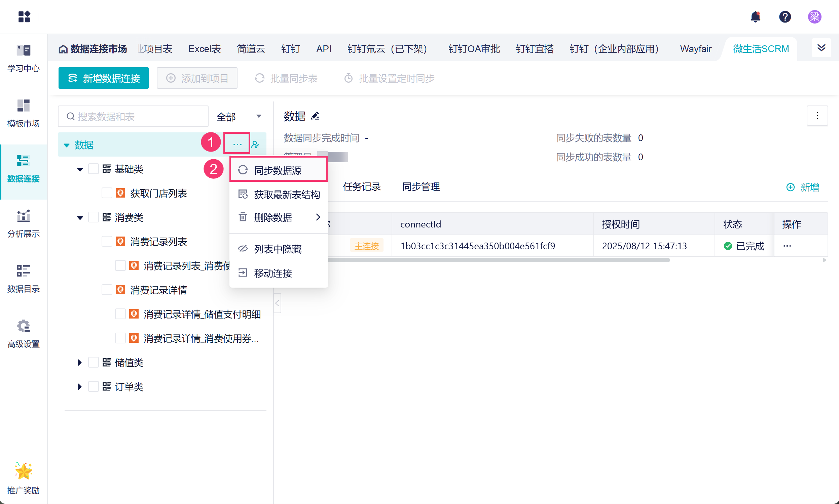Check the 基础类 checkbox
The height and width of the screenshot is (504, 839).
[94, 169]
